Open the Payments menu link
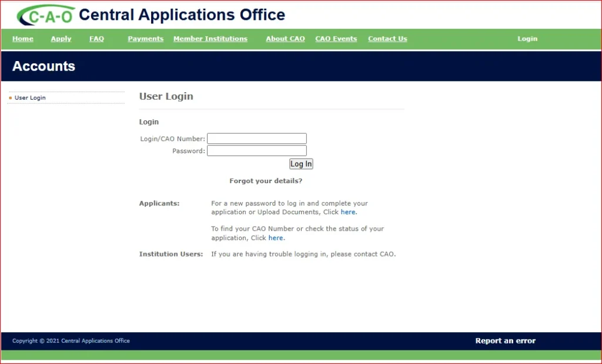The height and width of the screenshot is (364, 602). pos(146,39)
